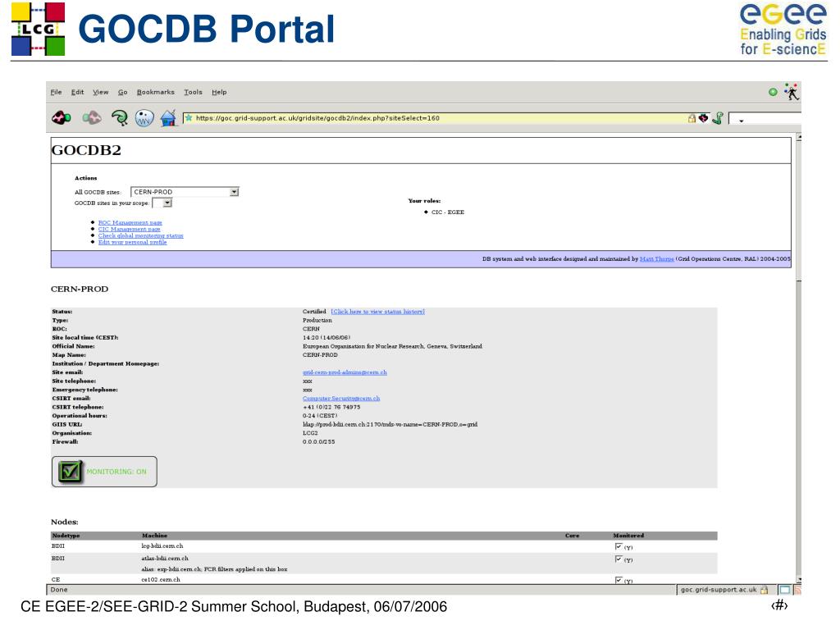Click the CIC - EGEE role entry
This screenshot has width=840, height=630.
coord(448,212)
